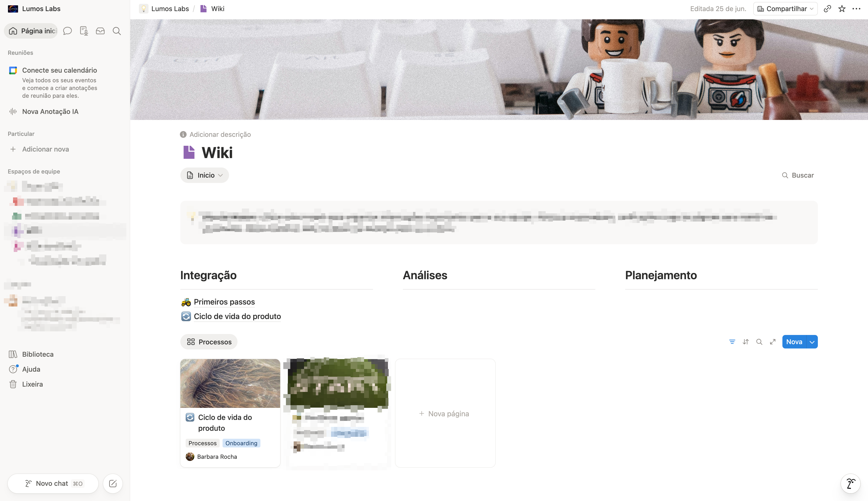
Task: Click Wiki in the breadcrumb
Action: click(217, 9)
